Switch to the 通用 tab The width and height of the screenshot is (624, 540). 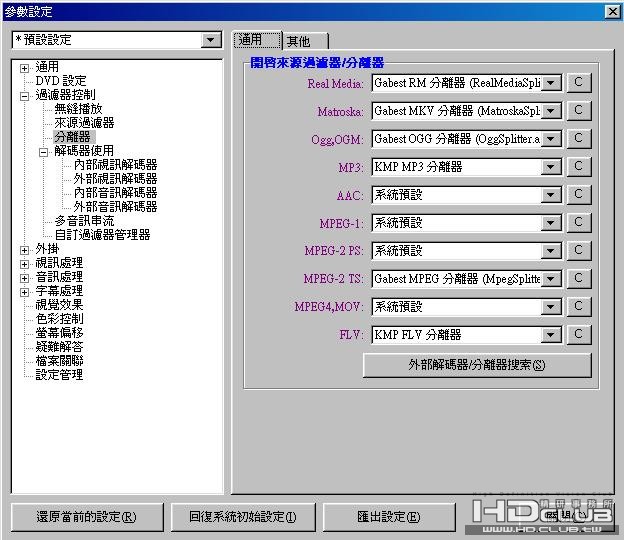click(257, 40)
